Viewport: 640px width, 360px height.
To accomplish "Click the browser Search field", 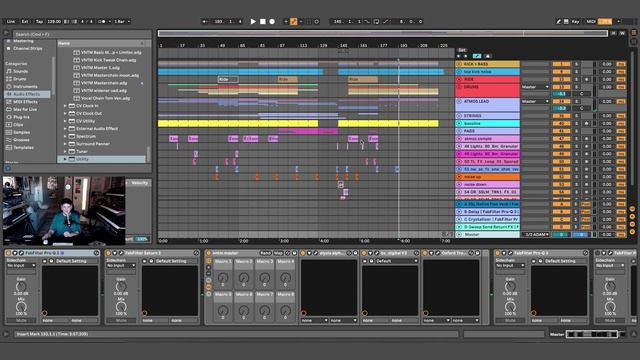I will coord(82,34).
